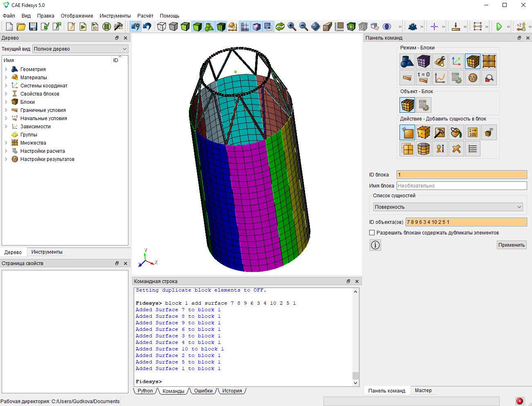Viewport: 532px width, 406px height.
Task: Switch to the История tab
Action: pyautogui.click(x=232, y=391)
